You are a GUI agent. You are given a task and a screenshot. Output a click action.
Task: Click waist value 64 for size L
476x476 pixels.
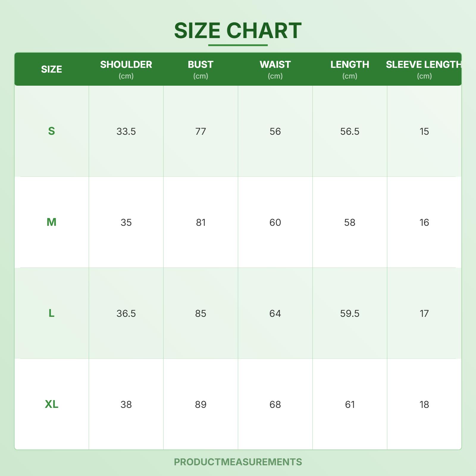[x=275, y=314]
